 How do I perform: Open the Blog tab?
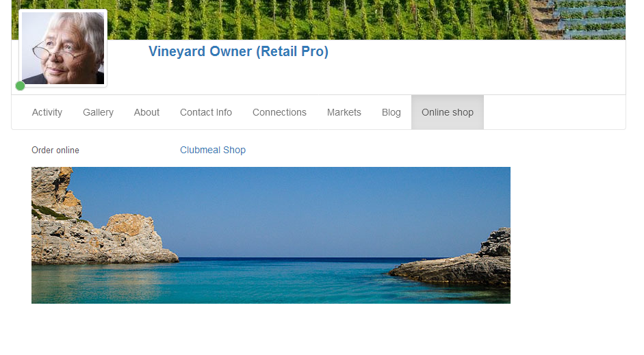point(391,112)
